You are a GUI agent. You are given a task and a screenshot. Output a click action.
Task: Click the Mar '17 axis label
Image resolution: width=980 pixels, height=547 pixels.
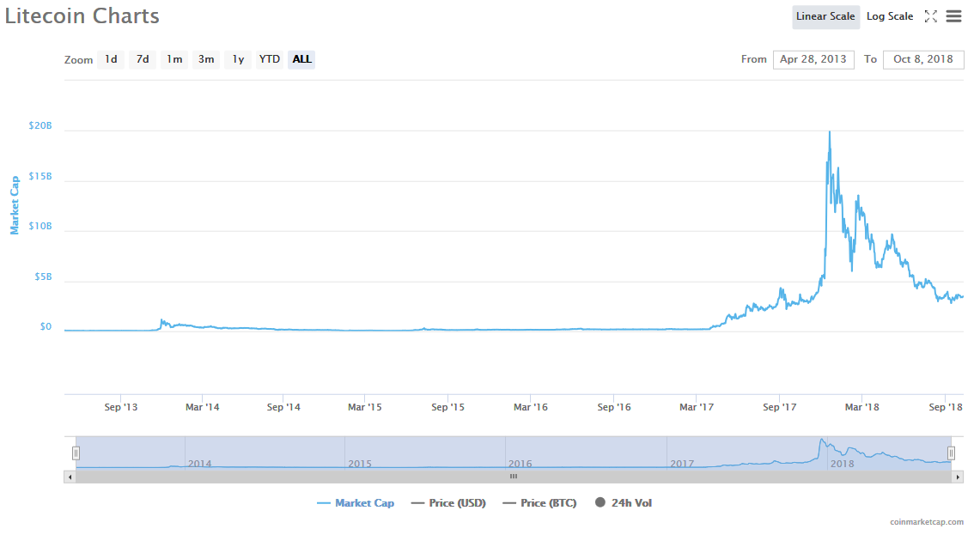tap(697, 407)
